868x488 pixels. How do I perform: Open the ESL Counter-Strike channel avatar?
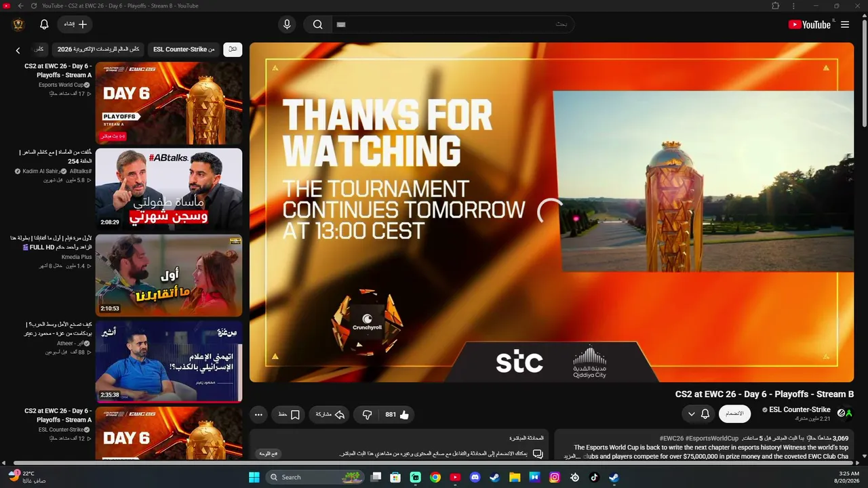[845, 413]
